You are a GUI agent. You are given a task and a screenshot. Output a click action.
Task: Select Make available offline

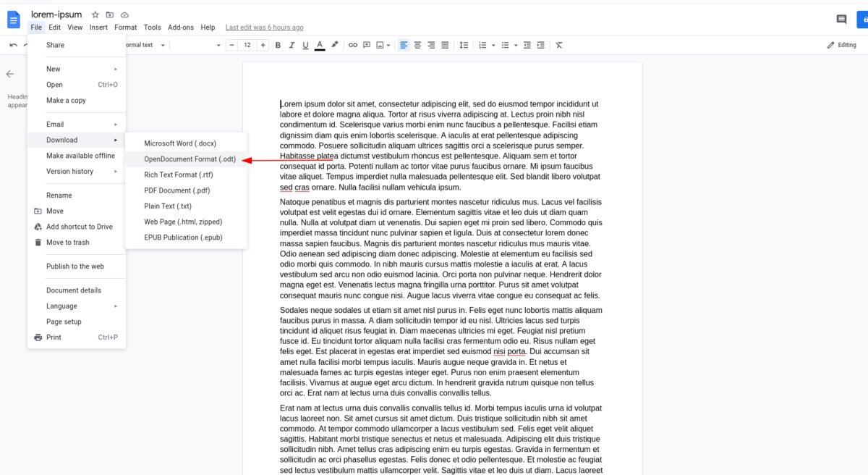click(x=77, y=156)
